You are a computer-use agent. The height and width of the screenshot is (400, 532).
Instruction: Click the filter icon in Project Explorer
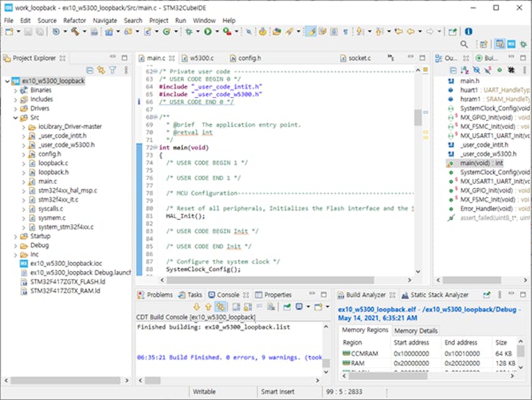click(x=112, y=70)
